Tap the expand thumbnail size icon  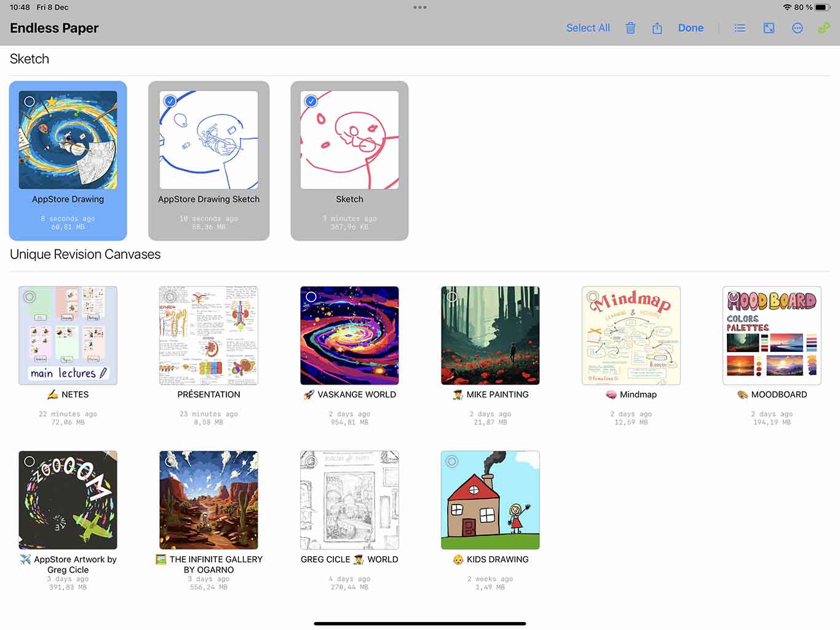point(769,28)
